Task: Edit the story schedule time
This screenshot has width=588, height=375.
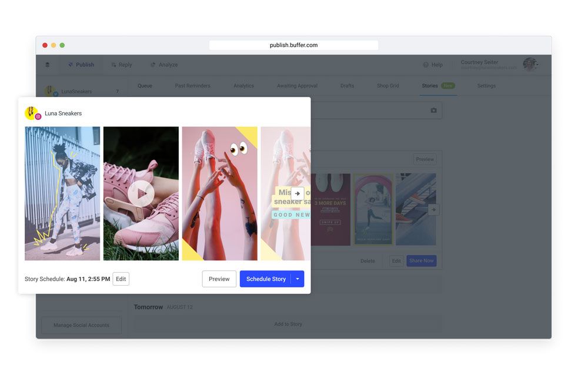Action: (x=121, y=279)
